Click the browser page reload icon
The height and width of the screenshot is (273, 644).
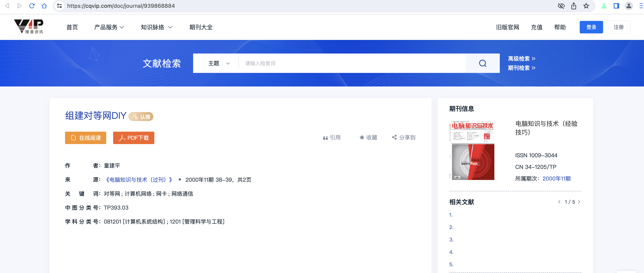tap(32, 5)
